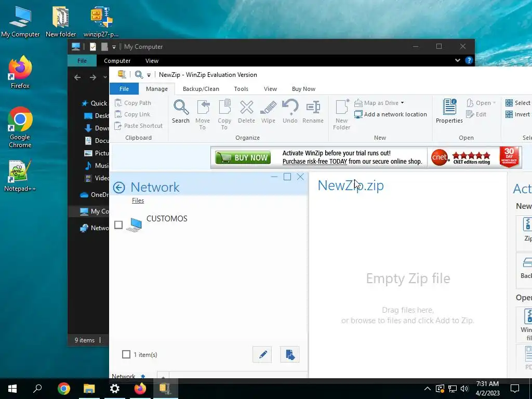Click the Select option in ribbon
Image resolution: width=532 pixels, height=399 pixels.
518,103
